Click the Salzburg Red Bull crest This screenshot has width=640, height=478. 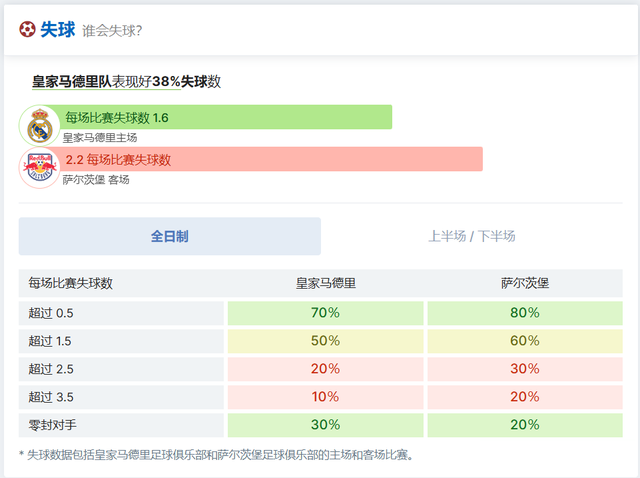(40, 167)
